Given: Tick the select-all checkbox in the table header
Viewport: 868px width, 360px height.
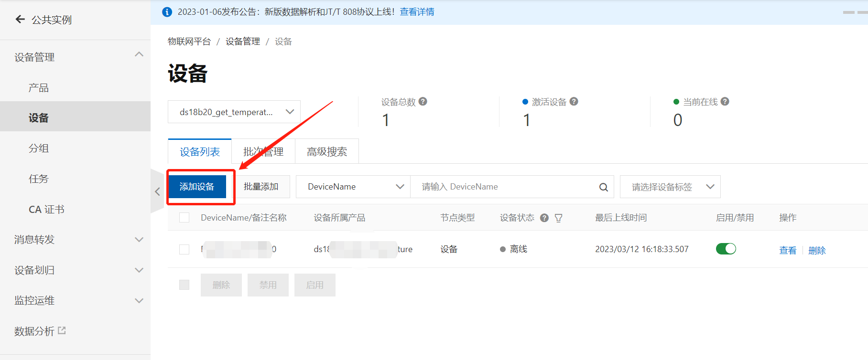Looking at the screenshot, I should coord(184,218).
